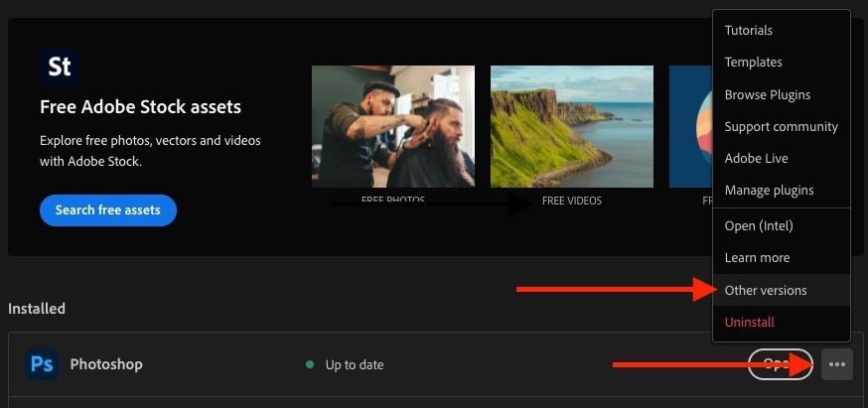Click the Search free assets button
The height and width of the screenshot is (408, 868).
(108, 210)
